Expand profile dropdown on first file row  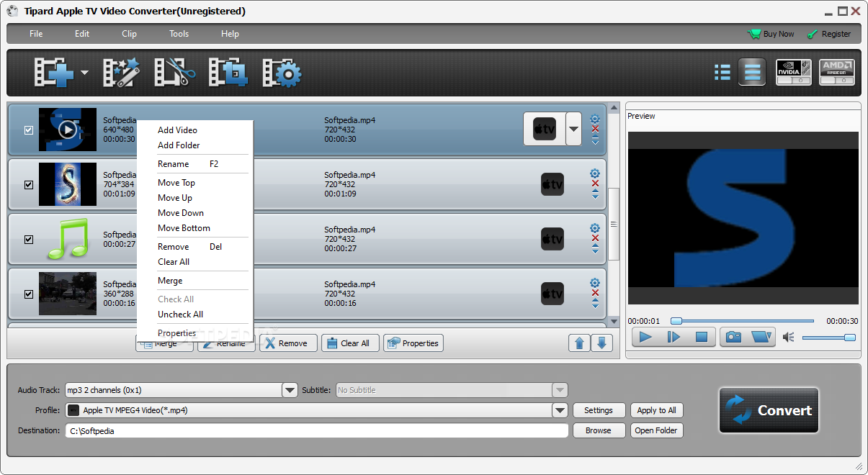573,130
